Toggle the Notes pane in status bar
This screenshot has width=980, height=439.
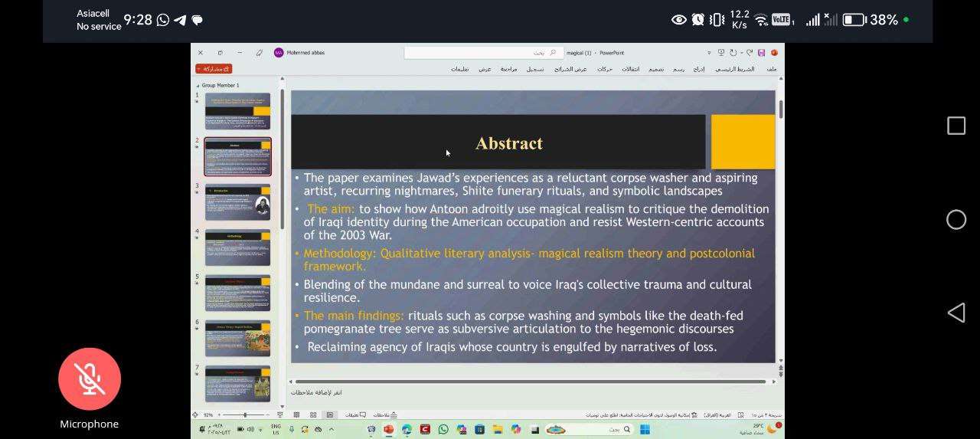(385, 414)
